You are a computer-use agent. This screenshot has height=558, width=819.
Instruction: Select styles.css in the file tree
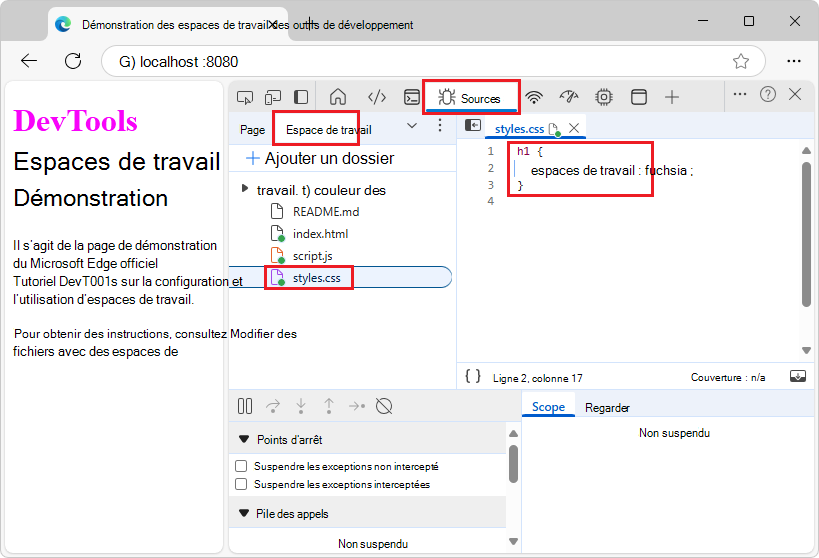click(x=341, y=277)
